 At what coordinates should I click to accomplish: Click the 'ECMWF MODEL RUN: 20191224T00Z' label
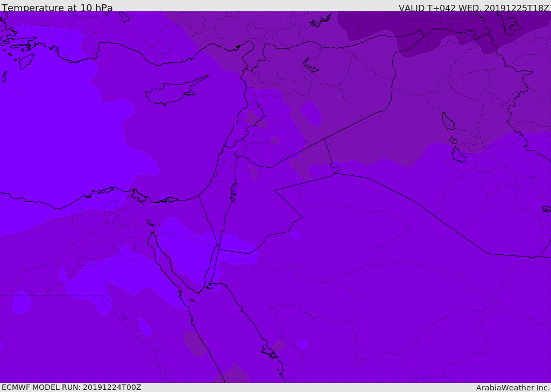pyautogui.click(x=72, y=387)
